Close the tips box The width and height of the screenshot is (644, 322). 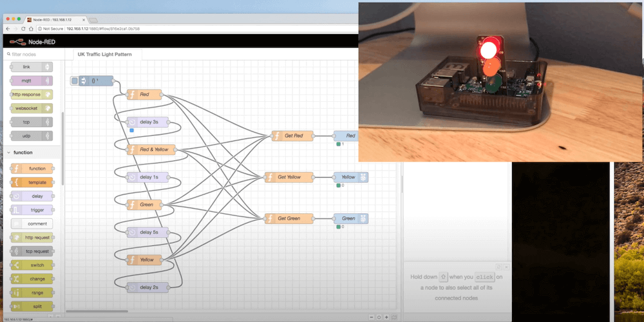(x=506, y=267)
